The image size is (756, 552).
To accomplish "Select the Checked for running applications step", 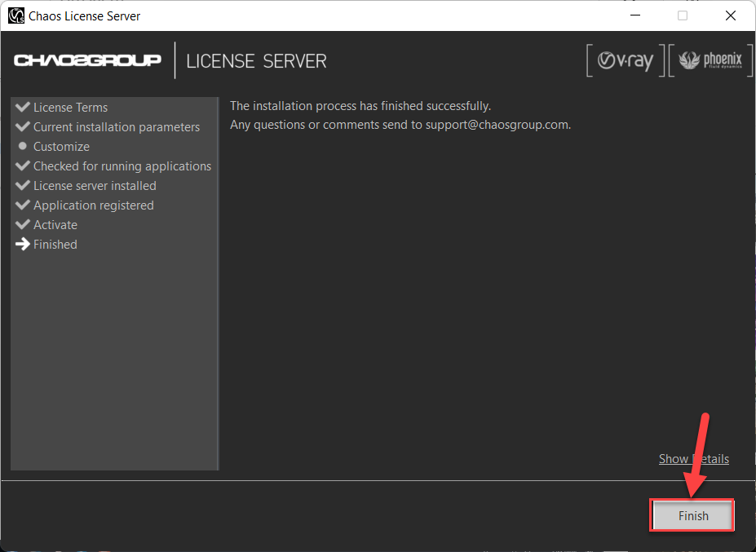I will (122, 166).
